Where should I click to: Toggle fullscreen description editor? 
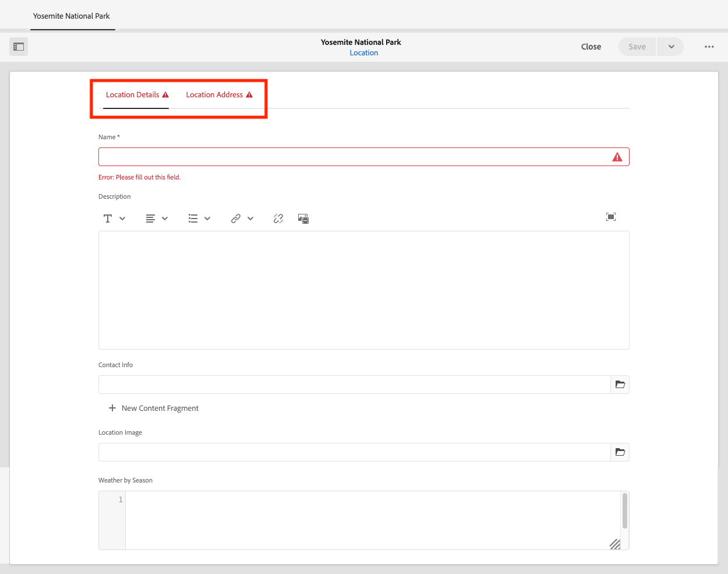[611, 217]
